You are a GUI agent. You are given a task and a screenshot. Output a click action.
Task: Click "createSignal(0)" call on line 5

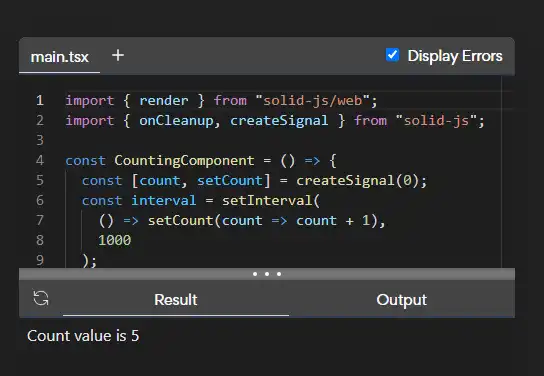tap(357, 180)
